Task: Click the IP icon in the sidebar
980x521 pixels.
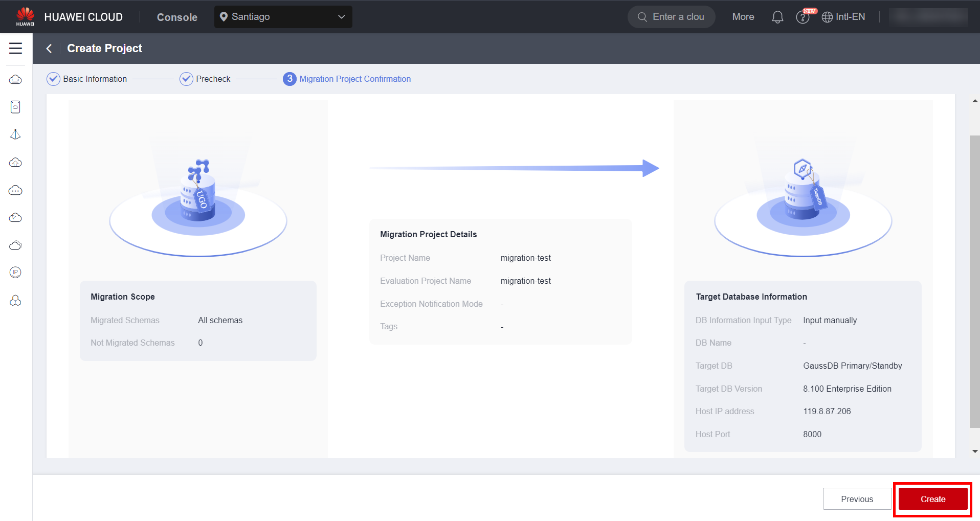Action: pos(15,273)
